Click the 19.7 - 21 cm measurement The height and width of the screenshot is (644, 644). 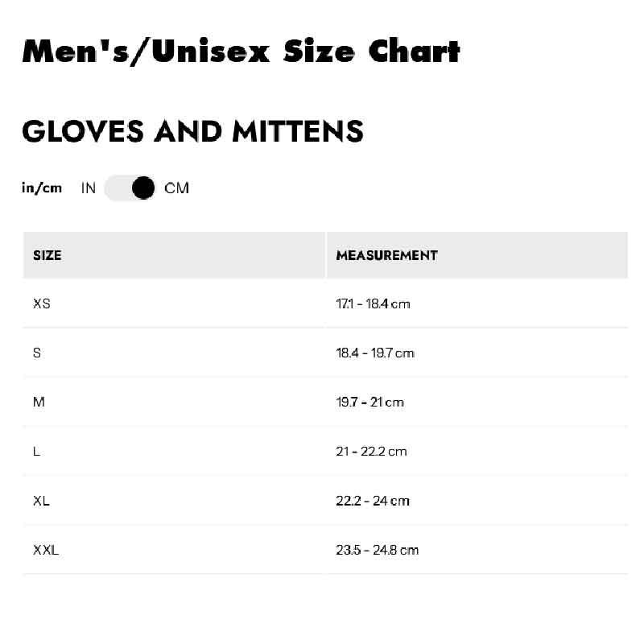pyautogui.click(x=369, y=402)
